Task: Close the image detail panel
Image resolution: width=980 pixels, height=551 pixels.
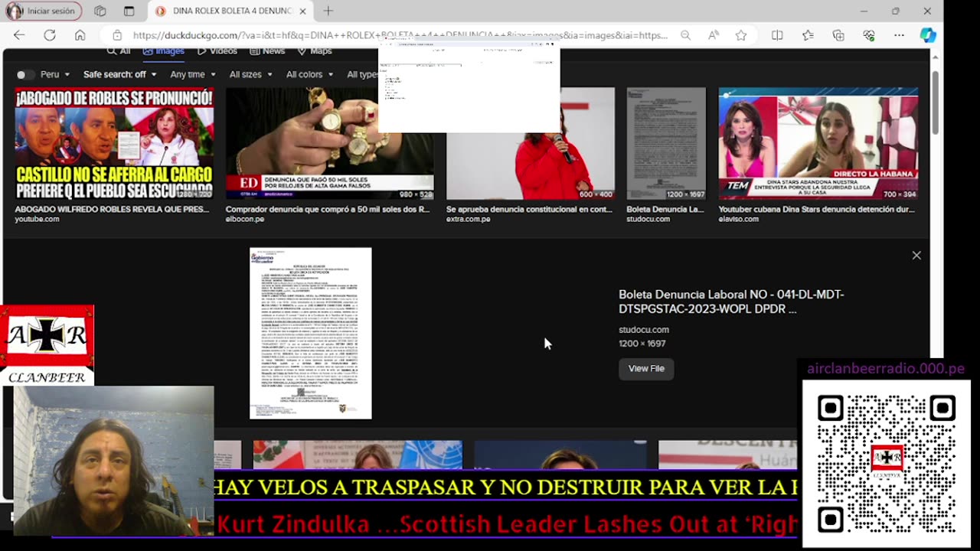Action: (916, 256)
